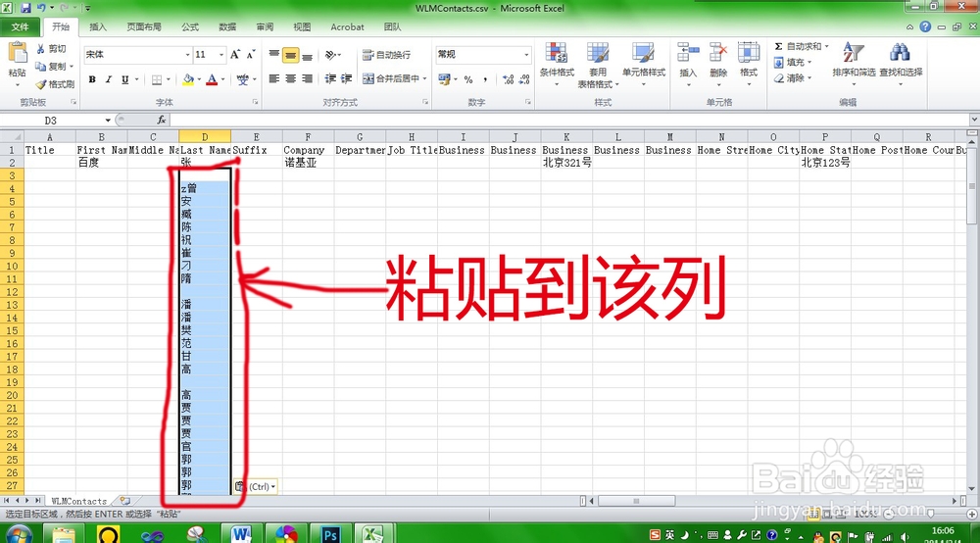Click the Paste icon in clipboard group
This screenshot has width=980, height=543.
(x=17, y=54)
